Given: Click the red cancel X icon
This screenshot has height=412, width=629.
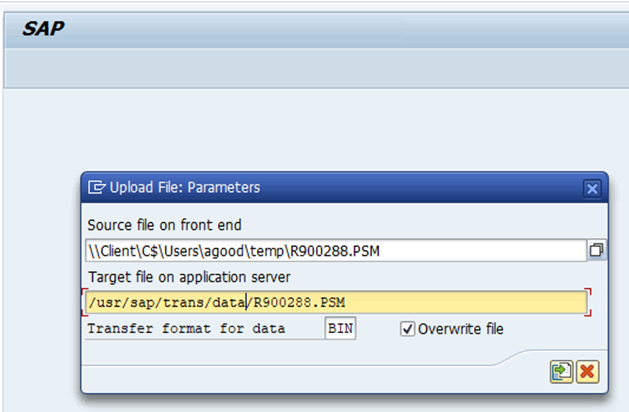Looking at the screenshot, I should click(x=587, y=371).
